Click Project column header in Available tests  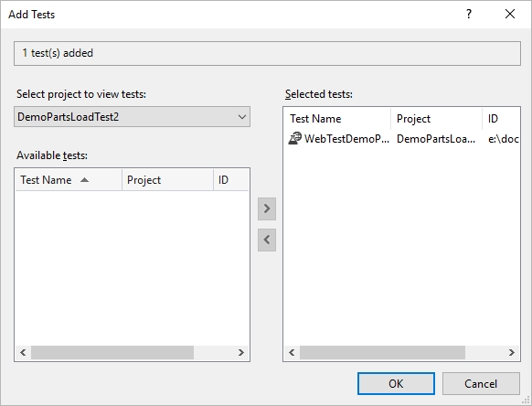tap(167, 180)
